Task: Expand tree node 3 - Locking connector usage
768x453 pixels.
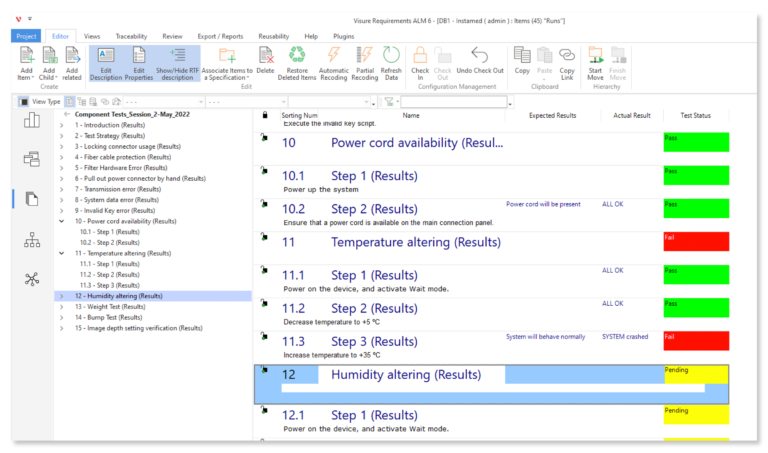Action: 62,146
